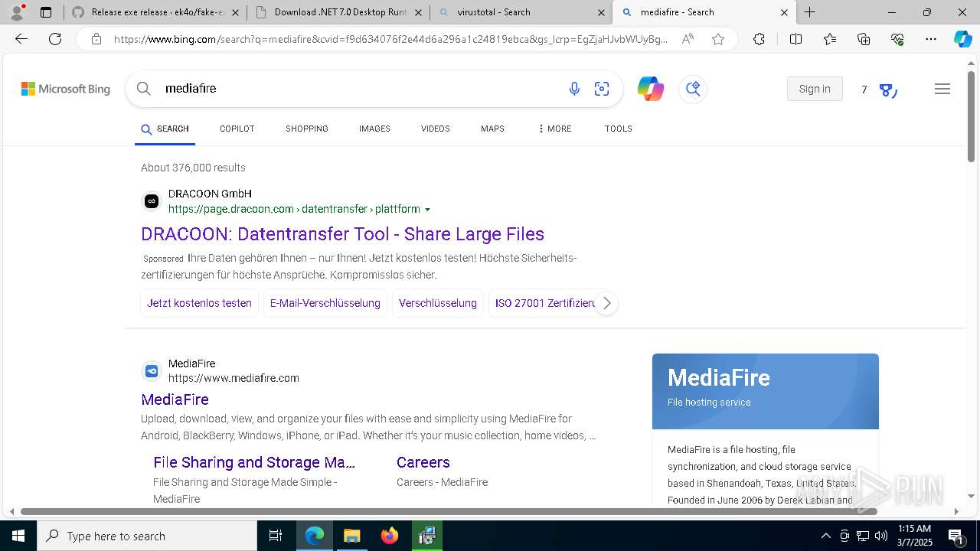Open the Bing hamburger menu
The height and width of the screenshot is (551, 980).
coord(942,89)
